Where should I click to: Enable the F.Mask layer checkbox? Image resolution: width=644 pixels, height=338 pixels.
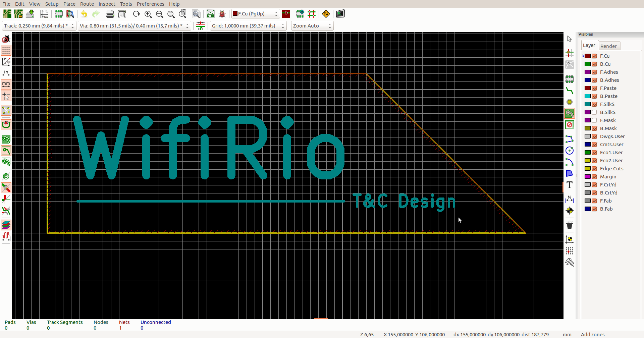click(595, 120)
